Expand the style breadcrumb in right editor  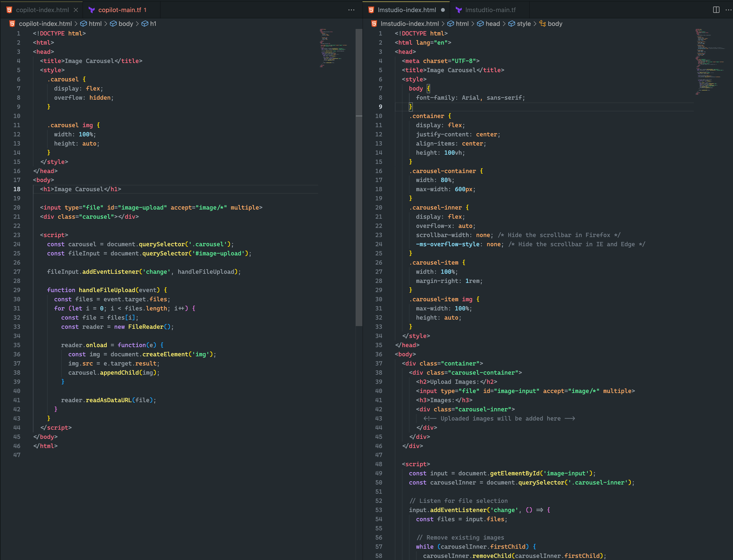[523, 23]
